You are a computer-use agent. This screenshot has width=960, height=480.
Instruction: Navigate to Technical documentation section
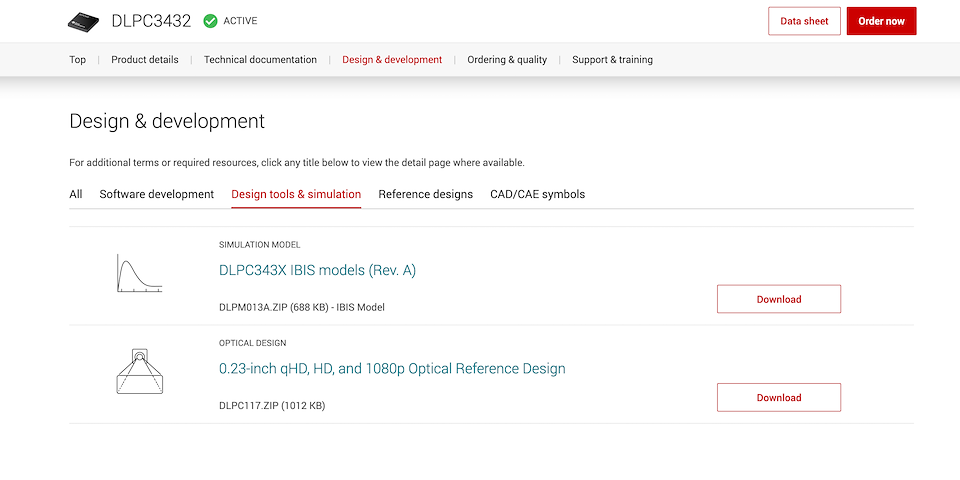(260, 60)
